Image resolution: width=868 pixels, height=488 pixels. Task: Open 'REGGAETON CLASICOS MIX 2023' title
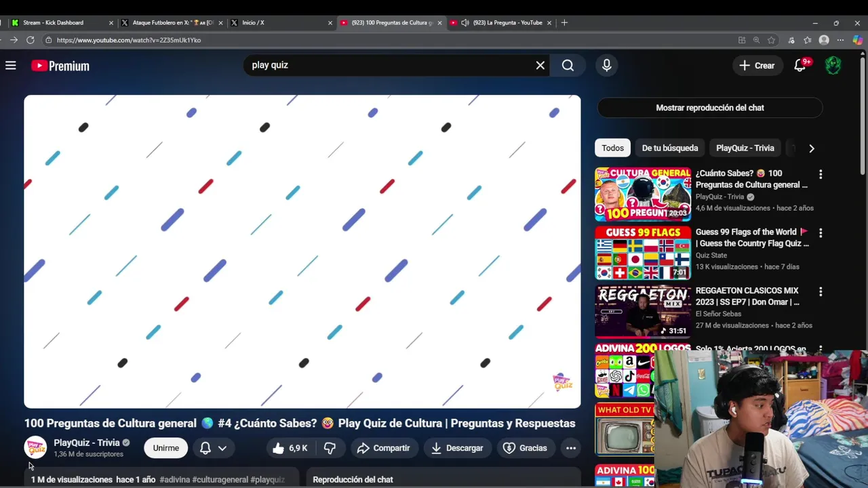pos(747,296)
